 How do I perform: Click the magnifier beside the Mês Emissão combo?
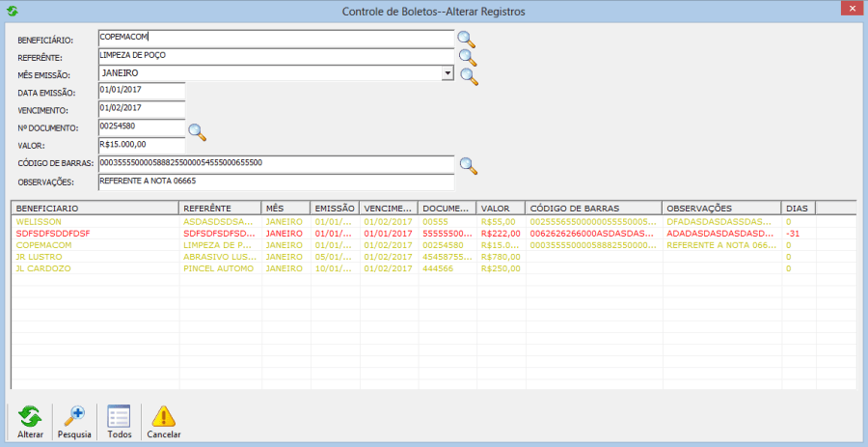[x=470, y=76]
